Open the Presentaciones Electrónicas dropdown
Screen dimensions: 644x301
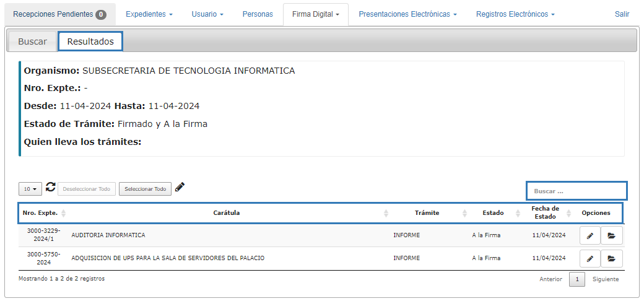point(407,14)
